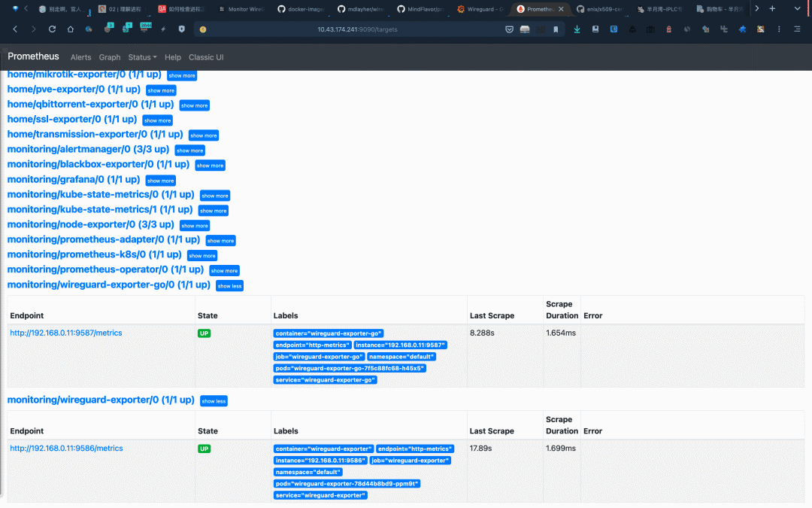Expand monitoring/prometheus-k8s/0 with show more
Viewport: 812px width, 508px height.
click(x=202, y=256)
